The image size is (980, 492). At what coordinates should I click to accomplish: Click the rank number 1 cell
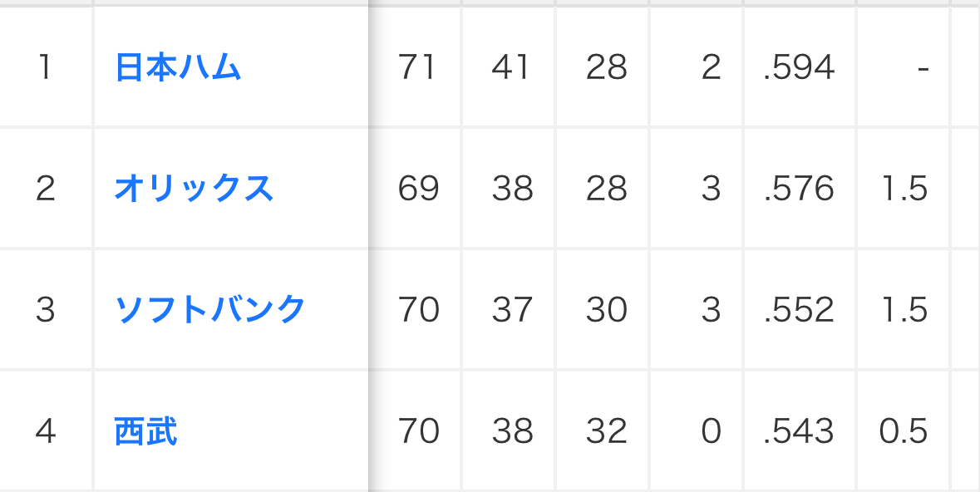pyautogui.click(x=45, y=67)
